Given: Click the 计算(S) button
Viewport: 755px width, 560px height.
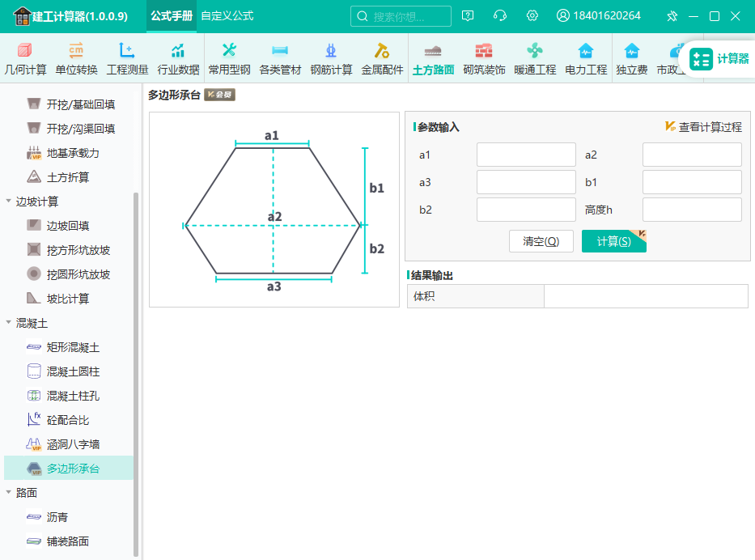Looking at the screenshot, I should 614,241.
